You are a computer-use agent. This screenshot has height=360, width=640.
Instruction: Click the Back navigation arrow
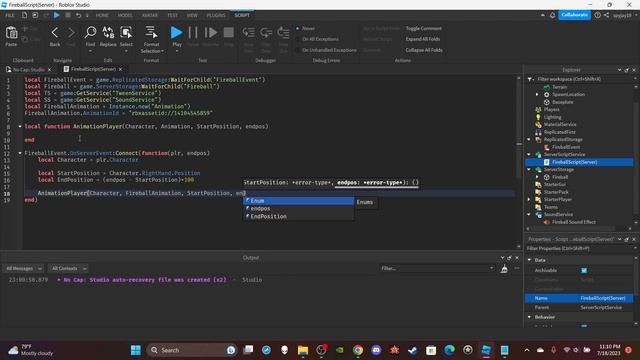[x=55, y=33]
